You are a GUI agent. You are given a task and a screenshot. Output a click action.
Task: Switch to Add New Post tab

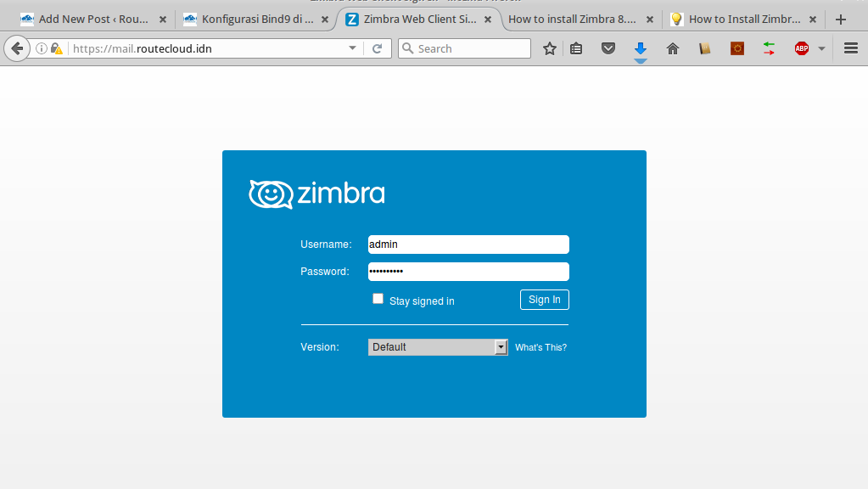(93, 20)
